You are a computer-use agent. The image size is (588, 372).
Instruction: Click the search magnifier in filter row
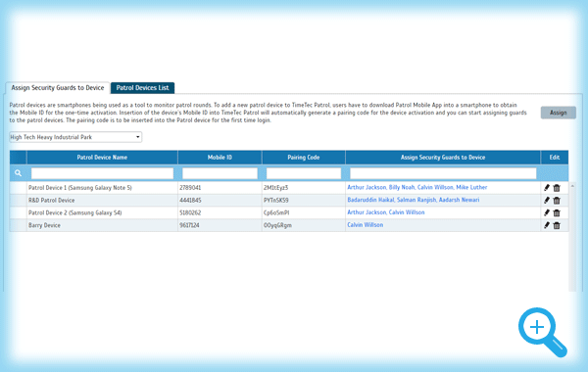[18, 173]
